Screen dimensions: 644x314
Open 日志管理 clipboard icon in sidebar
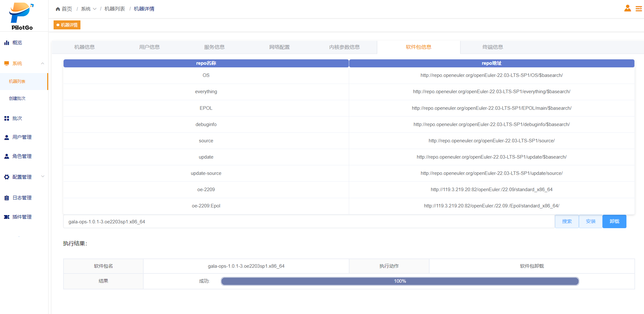click(x=7, y=198)
